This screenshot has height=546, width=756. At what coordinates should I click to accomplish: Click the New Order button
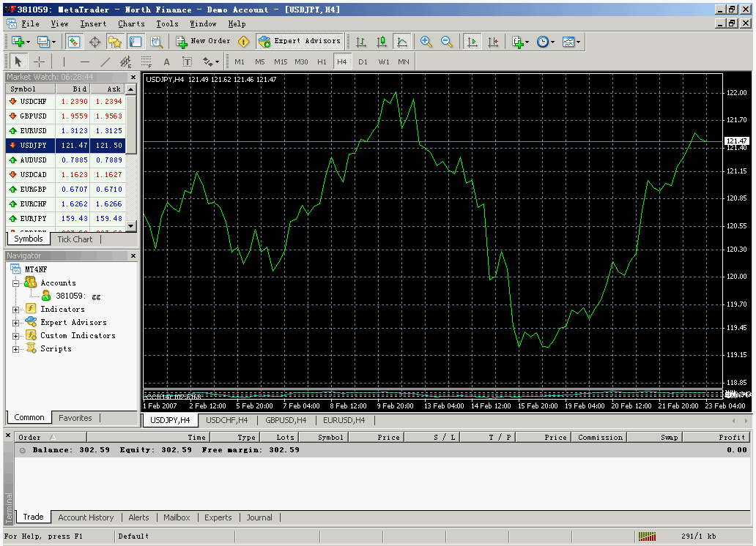203,42
